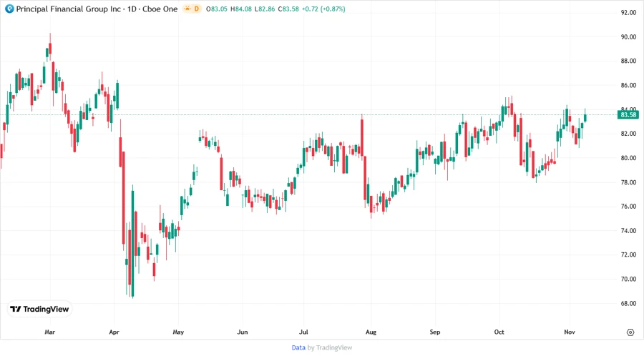Viewport: 644px width, 356px height.
Task: Click the 88.00 price axis label
Action: 628,61
